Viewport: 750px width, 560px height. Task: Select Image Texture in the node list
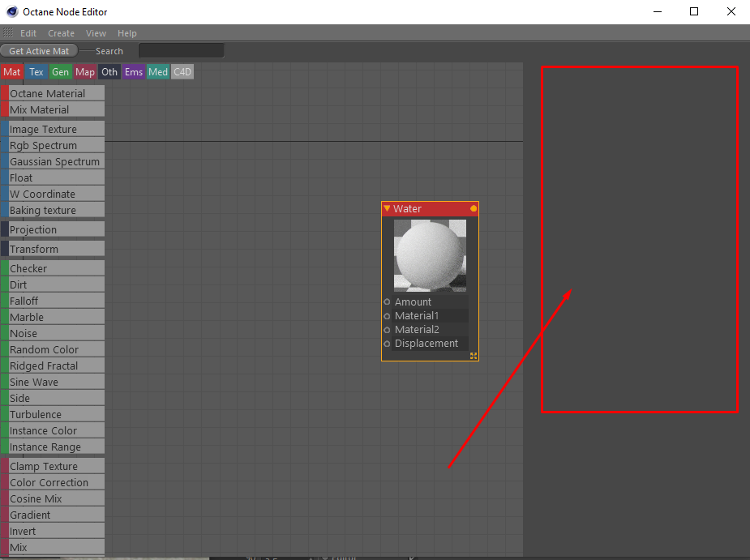[53, 129]
